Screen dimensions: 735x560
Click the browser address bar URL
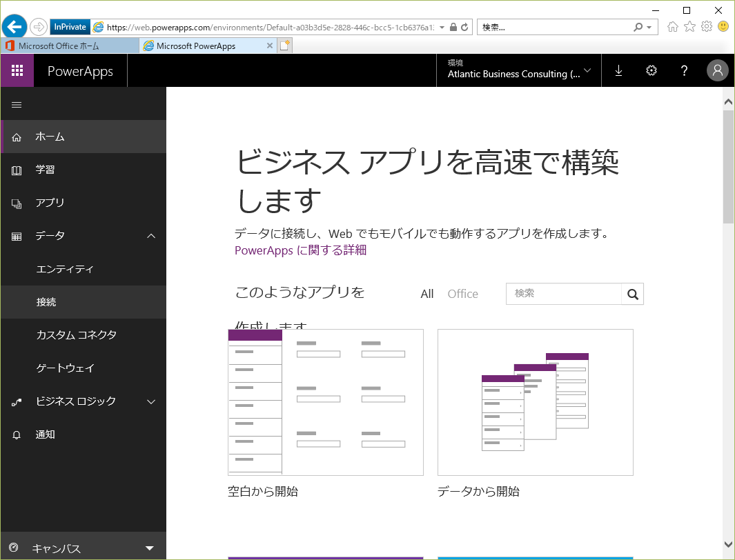click(x=271, y=27)
